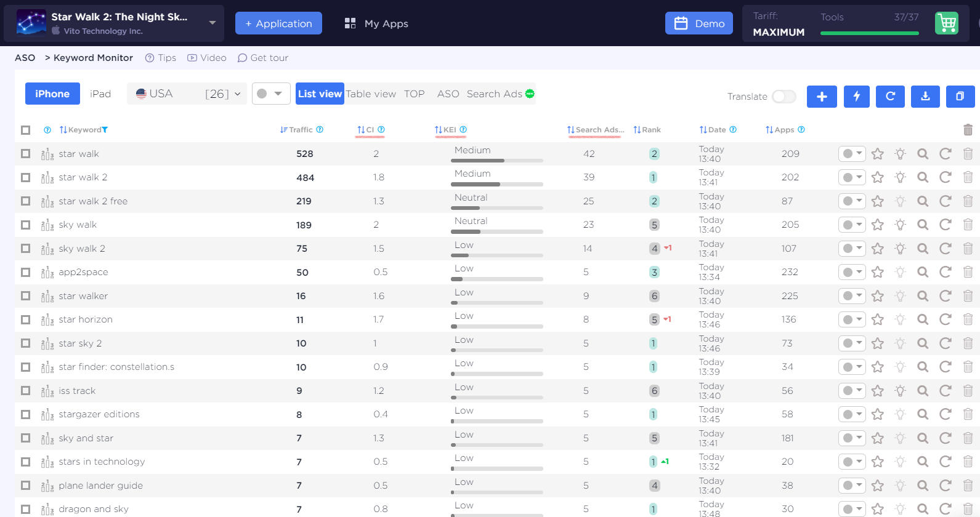Open the Video link

(207, 58)
